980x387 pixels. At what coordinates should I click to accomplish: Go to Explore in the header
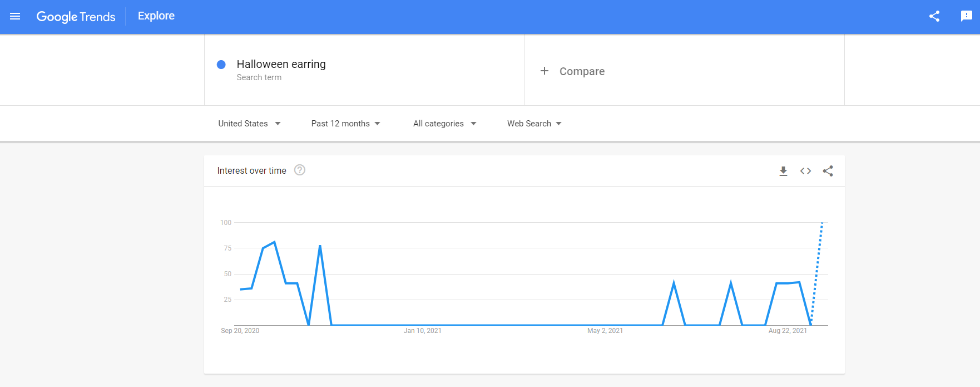point(156,16)
